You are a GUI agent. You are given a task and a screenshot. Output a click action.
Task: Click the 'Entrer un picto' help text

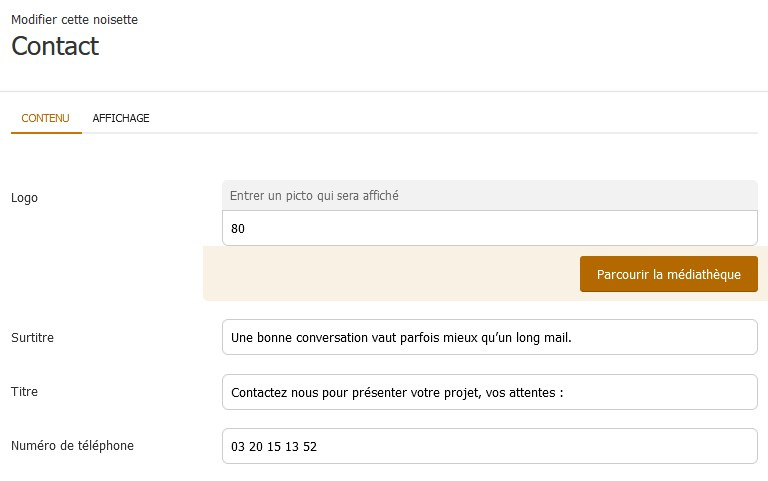click(314, 196)
